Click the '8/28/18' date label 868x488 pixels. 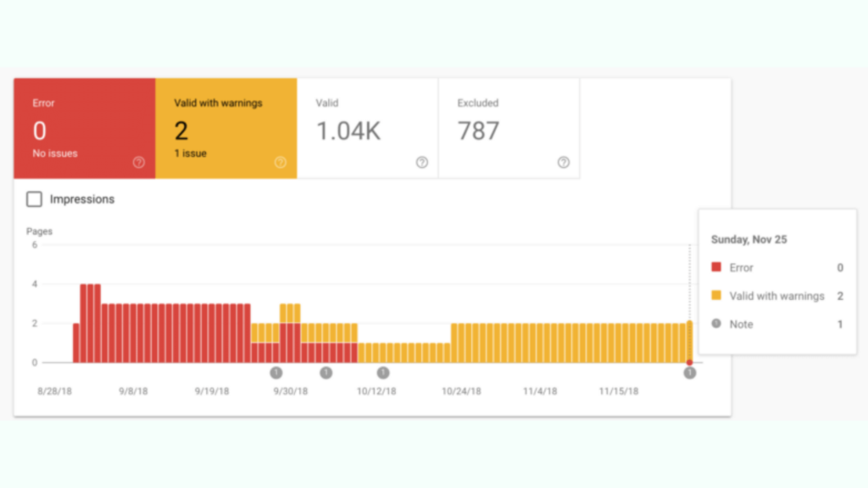55,391
